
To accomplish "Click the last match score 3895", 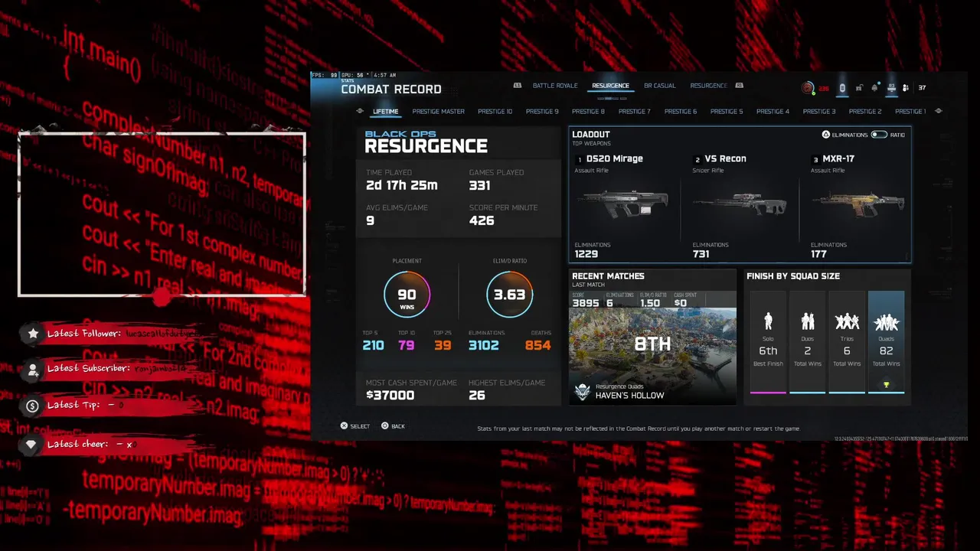I will tap(585, 303).
